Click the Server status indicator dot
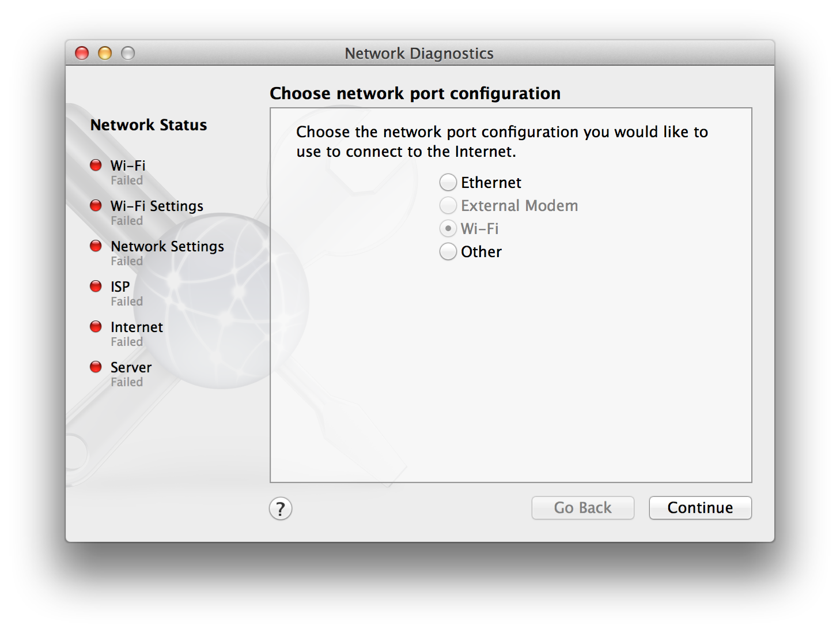Image resolution: width=840 pixels, height=633 pixels. click(96, 367)
